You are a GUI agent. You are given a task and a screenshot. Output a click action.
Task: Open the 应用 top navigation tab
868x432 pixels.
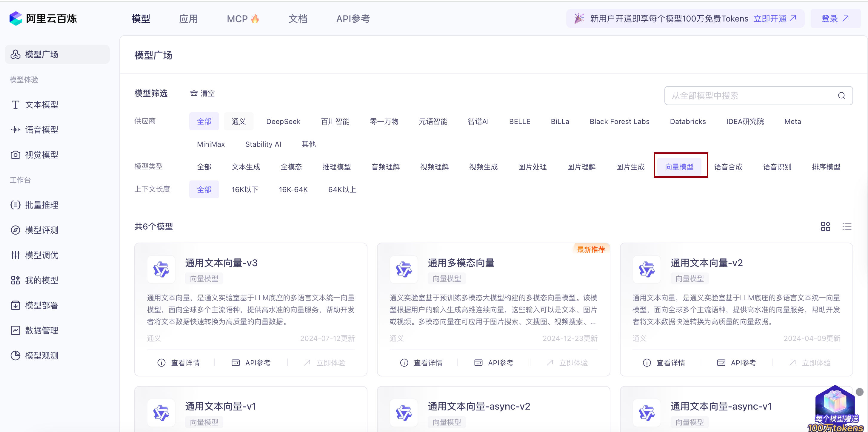[188, 19]
